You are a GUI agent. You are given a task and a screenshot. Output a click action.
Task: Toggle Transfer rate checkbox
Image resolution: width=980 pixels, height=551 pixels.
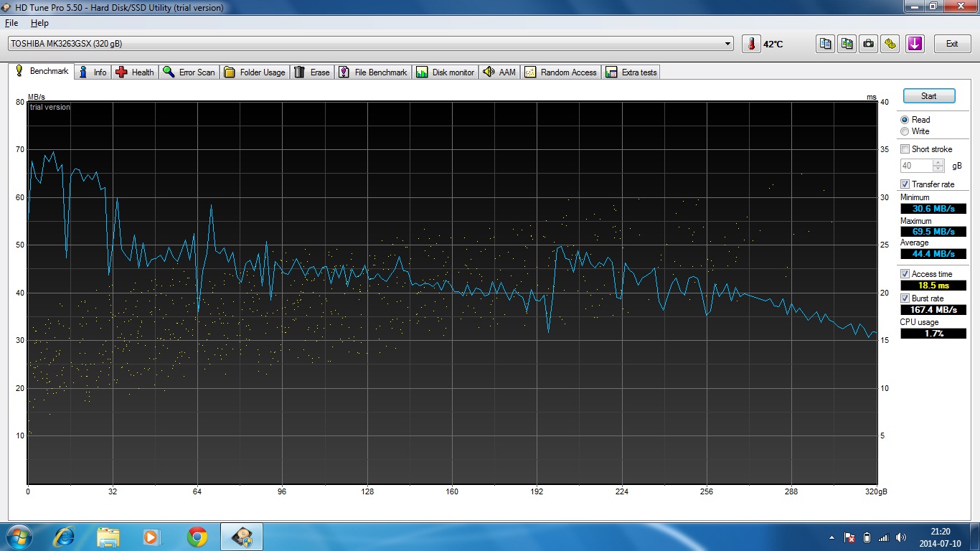click(905, 184)
